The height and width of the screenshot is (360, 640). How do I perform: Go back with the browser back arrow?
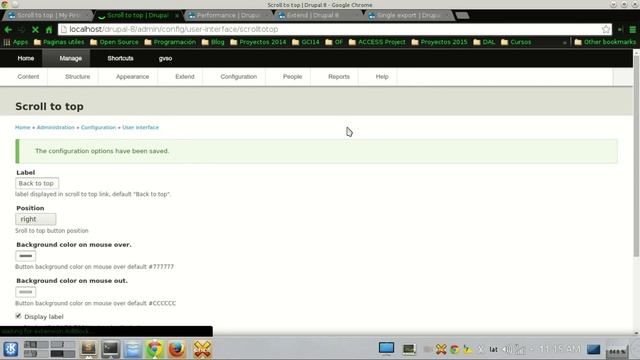[8, 29]
